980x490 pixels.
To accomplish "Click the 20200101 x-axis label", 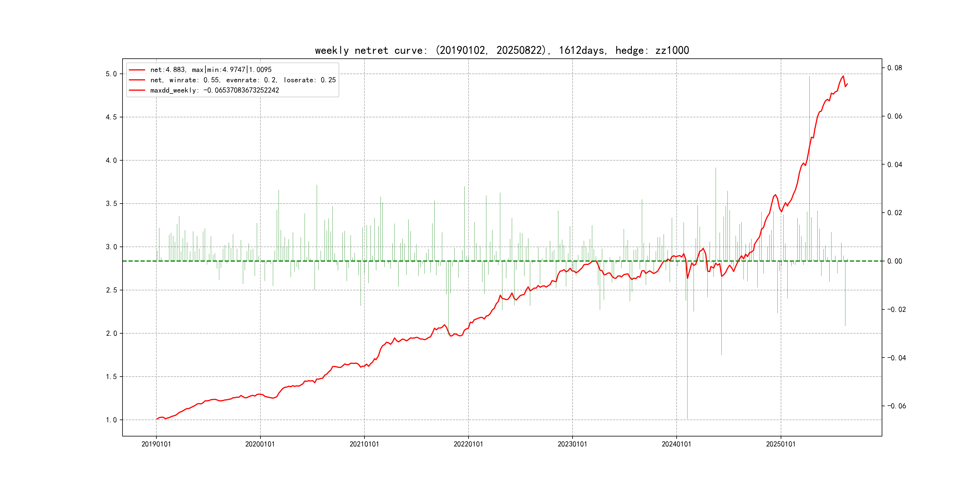I will click(x=260, y=444).
